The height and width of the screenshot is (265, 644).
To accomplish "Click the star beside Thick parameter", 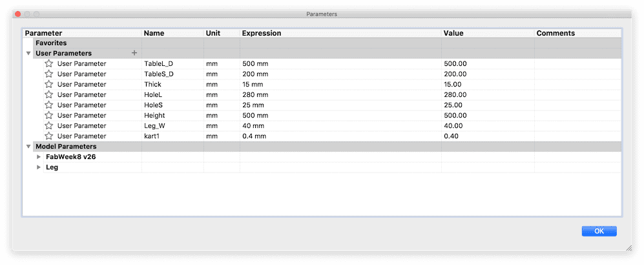I will 48,85.
